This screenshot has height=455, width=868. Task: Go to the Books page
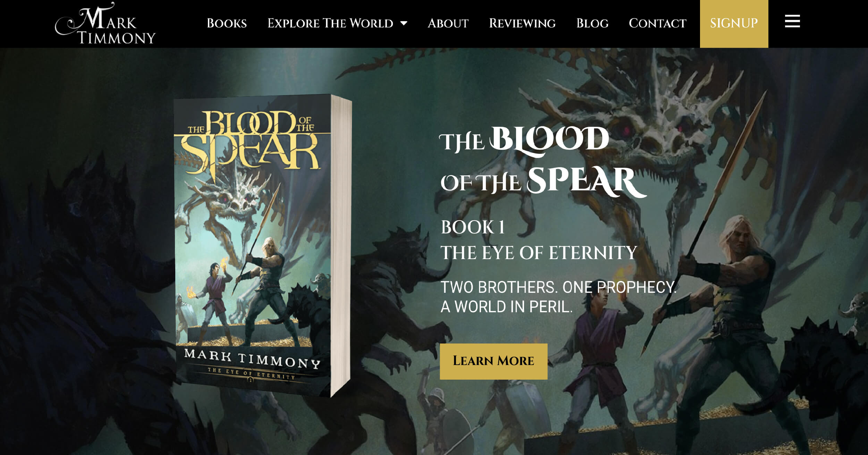227,23
